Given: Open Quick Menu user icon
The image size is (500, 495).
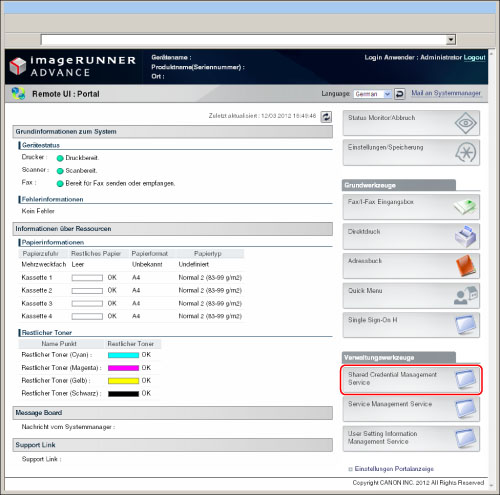Looking at the screenshot, I should (x=466, y=295).
